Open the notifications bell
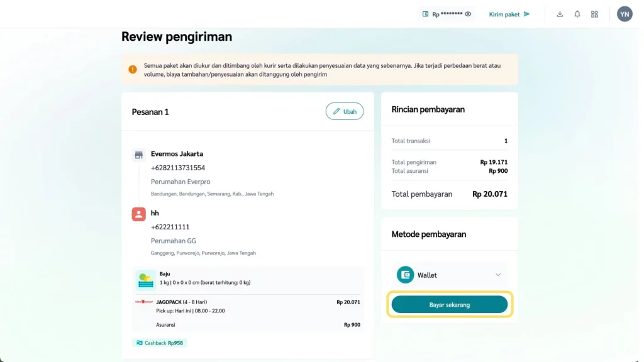This screenshot has height=362, width=644. 577,14
